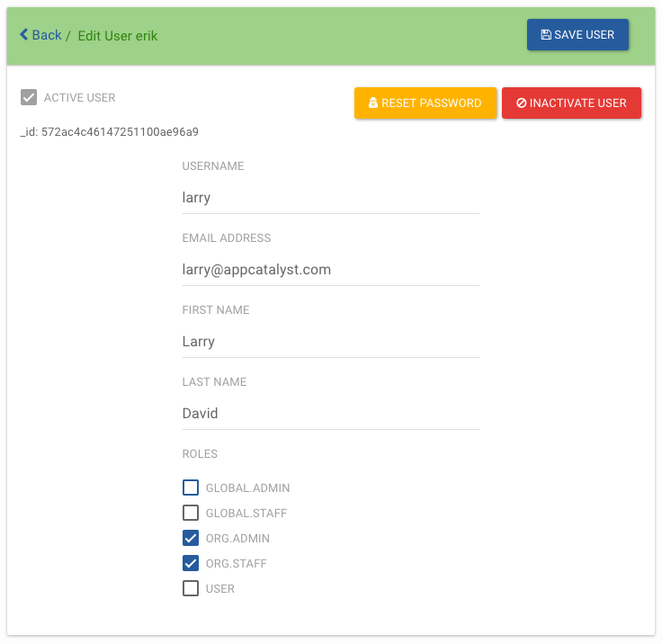
Task: Focus the Email Address input field
Action: pyautogui.click(x=331, y=270)
